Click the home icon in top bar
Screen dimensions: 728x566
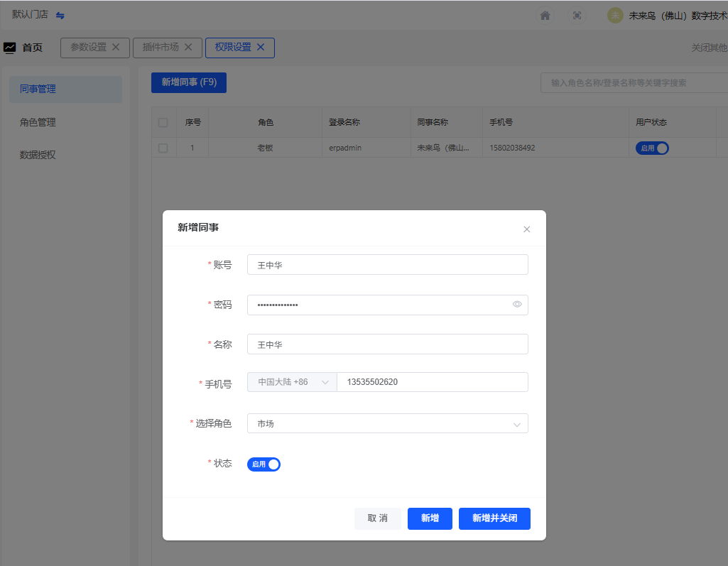[x=545, y=16]
